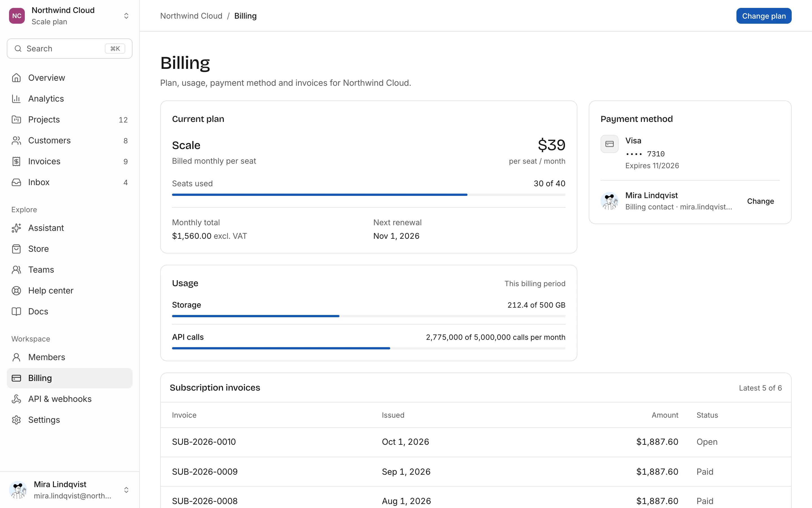Screen dimensions: 812x508
Task: Open the Analytics menu item
Action: tap(69, 98)
